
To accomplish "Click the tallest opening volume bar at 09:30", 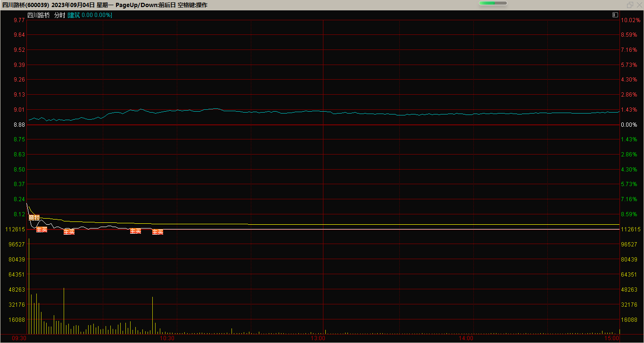I will tap(29, 286).
